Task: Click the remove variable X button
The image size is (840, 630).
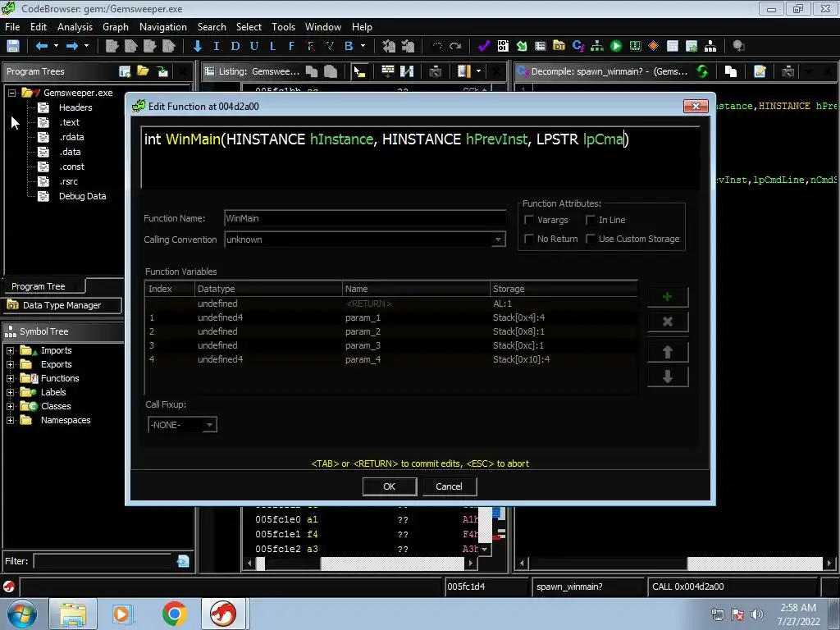Action: [x=668, y=322]
